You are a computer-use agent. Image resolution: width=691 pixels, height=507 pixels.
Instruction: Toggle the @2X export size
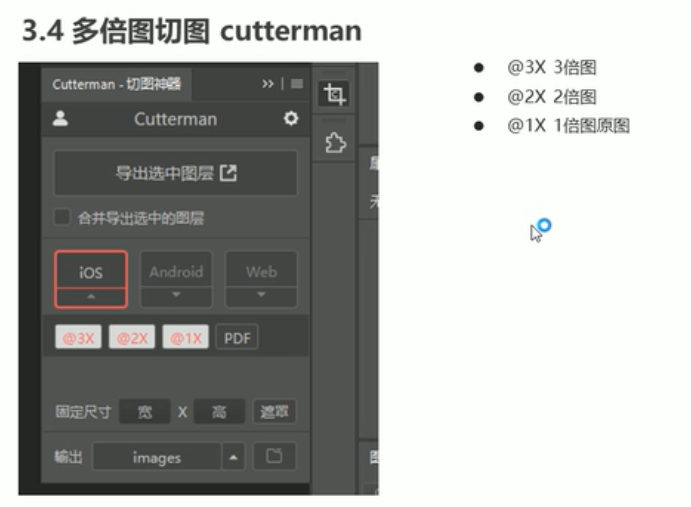(132, 338)
